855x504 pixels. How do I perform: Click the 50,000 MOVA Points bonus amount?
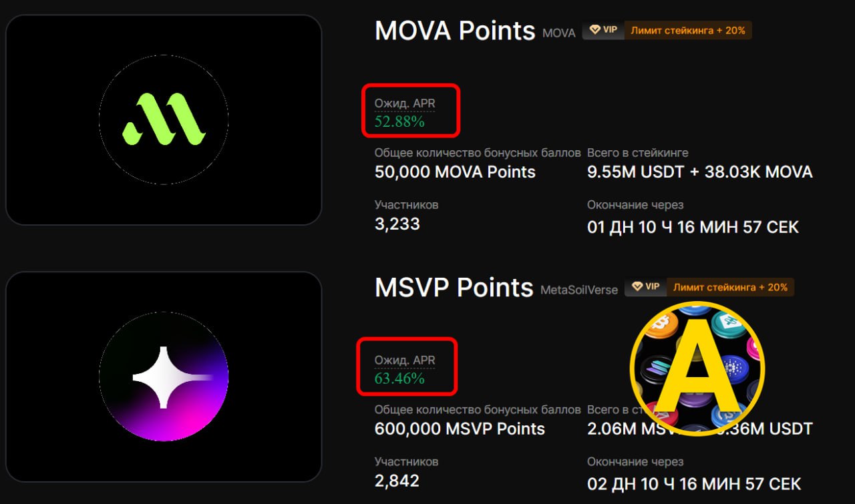455,172
